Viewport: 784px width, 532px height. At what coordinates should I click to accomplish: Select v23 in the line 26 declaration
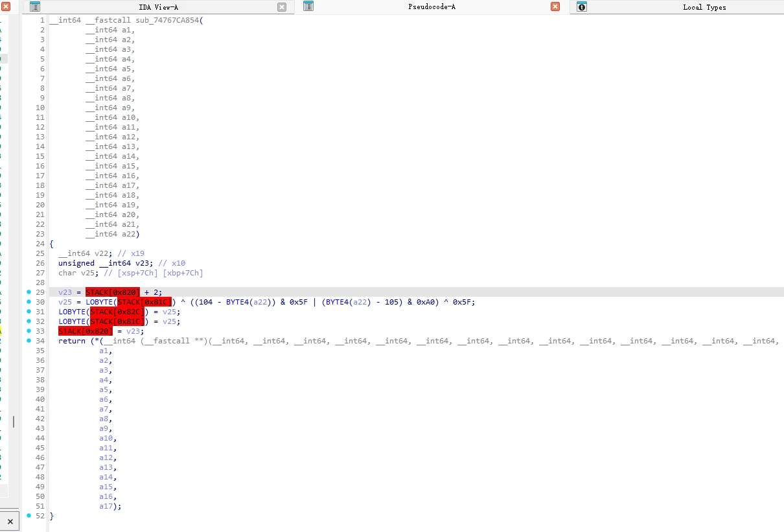[142, 263]
